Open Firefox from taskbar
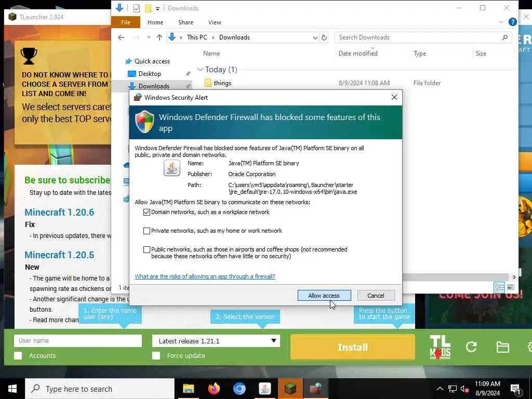This screenshot has width=532, height=399. [214, 389]
